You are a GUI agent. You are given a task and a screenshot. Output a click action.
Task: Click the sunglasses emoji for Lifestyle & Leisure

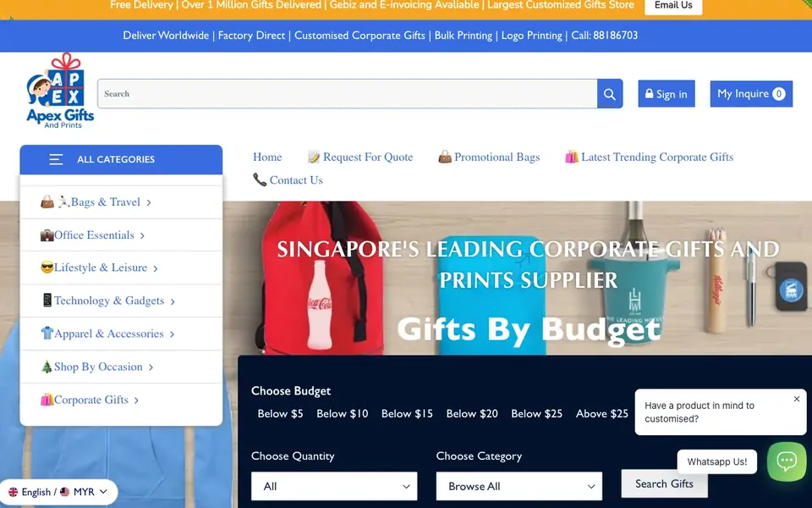[47, 268]
